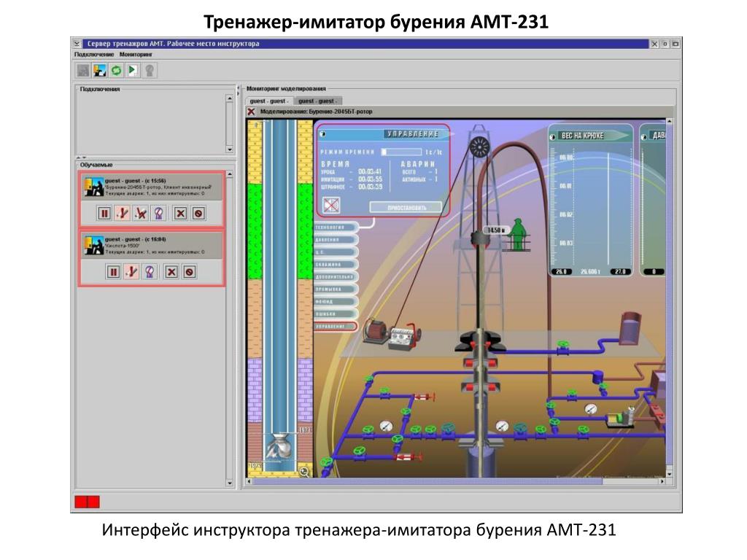Click the simulation view scroll-right arrow
Viewport: 747px width, 560px height.
pyautogui.click(x=662, y=481)
